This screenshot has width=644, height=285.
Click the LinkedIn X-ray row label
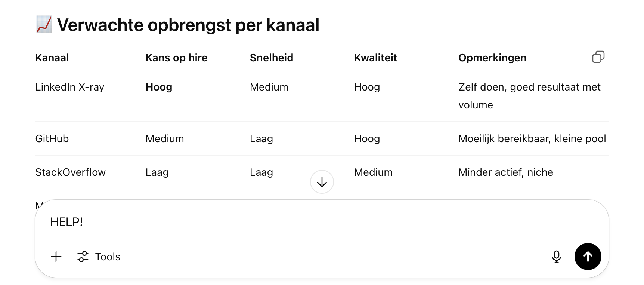coord(69,87)
